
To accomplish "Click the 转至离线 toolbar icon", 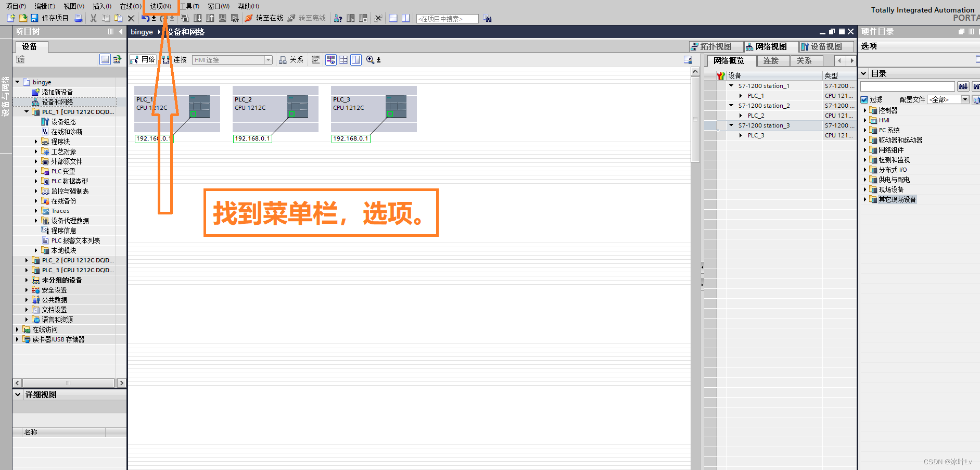I will [x=290, y=18].
